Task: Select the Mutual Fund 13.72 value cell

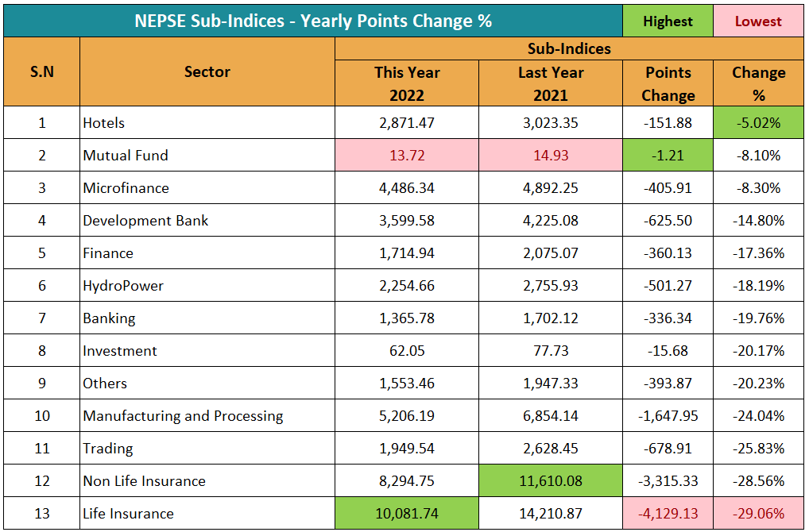Action: [x=407, y=156]
